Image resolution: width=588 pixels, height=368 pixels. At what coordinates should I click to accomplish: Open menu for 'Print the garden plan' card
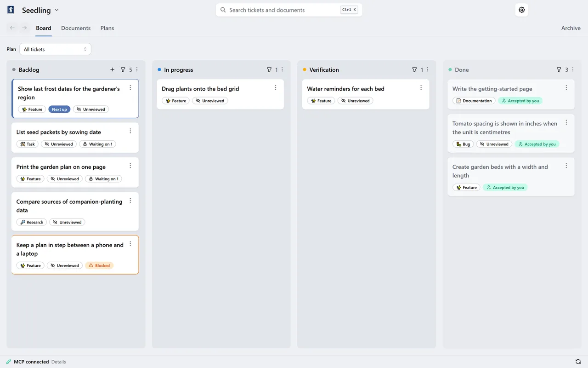[x=130, y=166]
